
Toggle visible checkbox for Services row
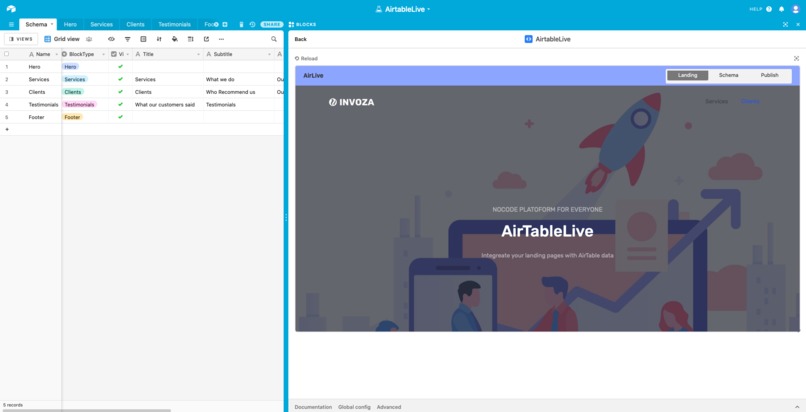[120, 79]
